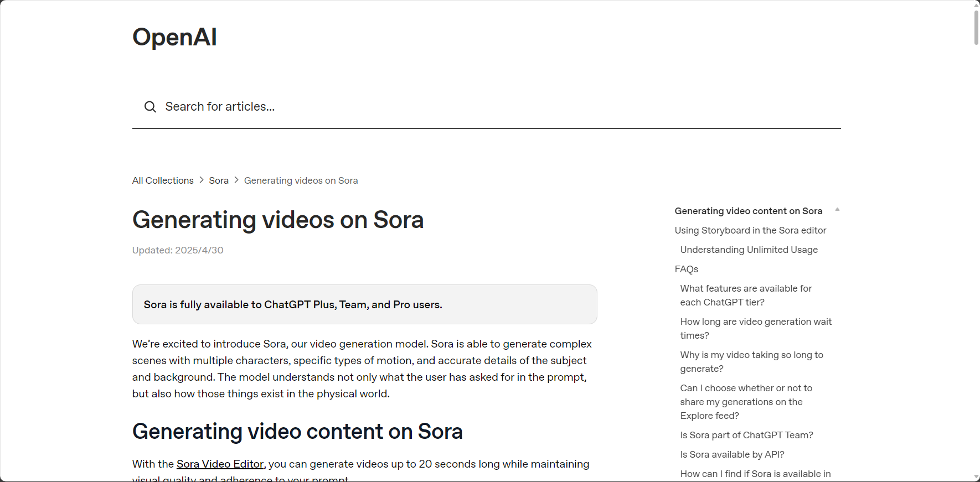Click the Sora fully available notice box
The width and height of the screenshot is (980, 482).
click(x=364, y=304)
